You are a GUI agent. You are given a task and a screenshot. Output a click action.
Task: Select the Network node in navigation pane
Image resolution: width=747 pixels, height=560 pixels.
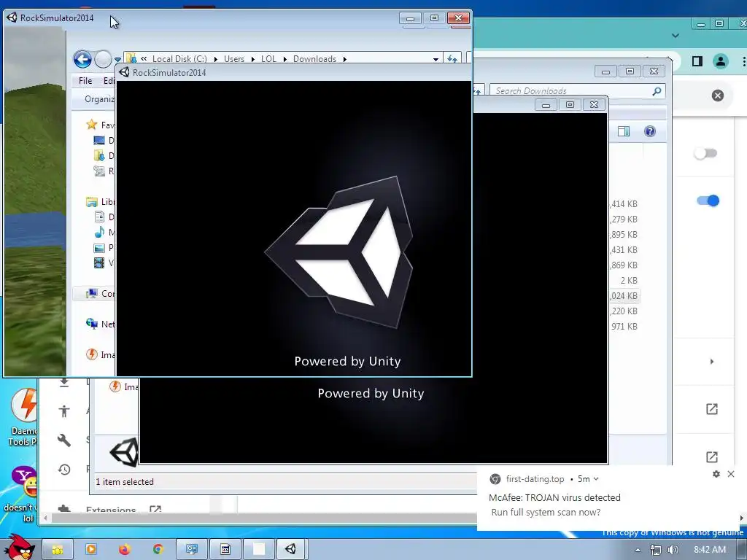pyautogui.click(x=99, y=324)
